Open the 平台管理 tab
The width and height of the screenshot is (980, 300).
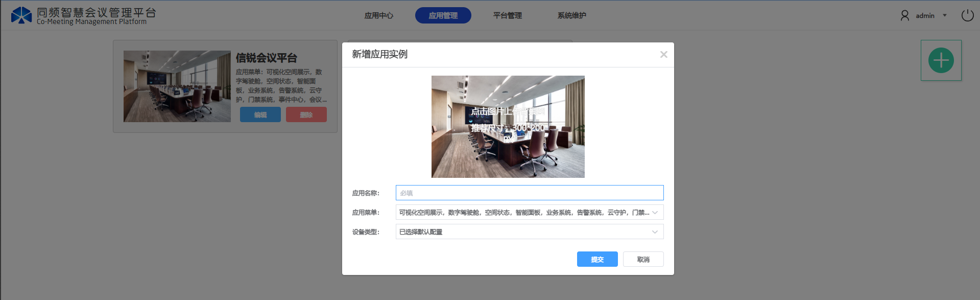pos(507,16)
